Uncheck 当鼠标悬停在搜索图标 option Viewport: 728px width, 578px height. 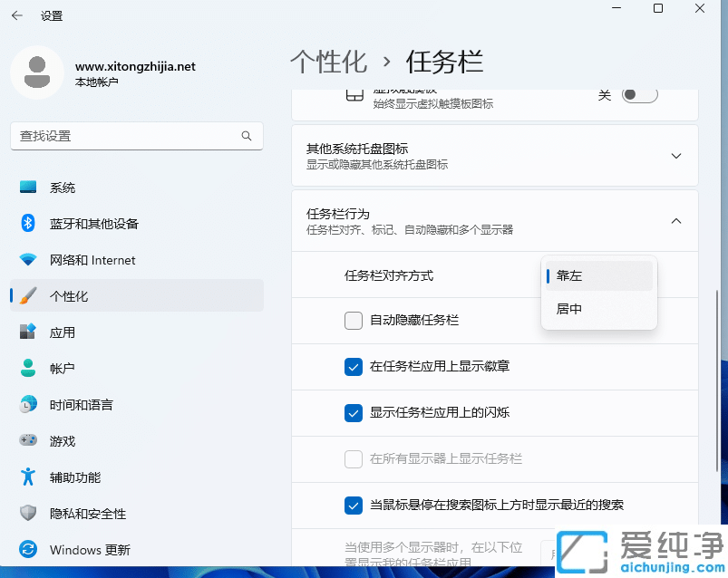click(354, 506)
